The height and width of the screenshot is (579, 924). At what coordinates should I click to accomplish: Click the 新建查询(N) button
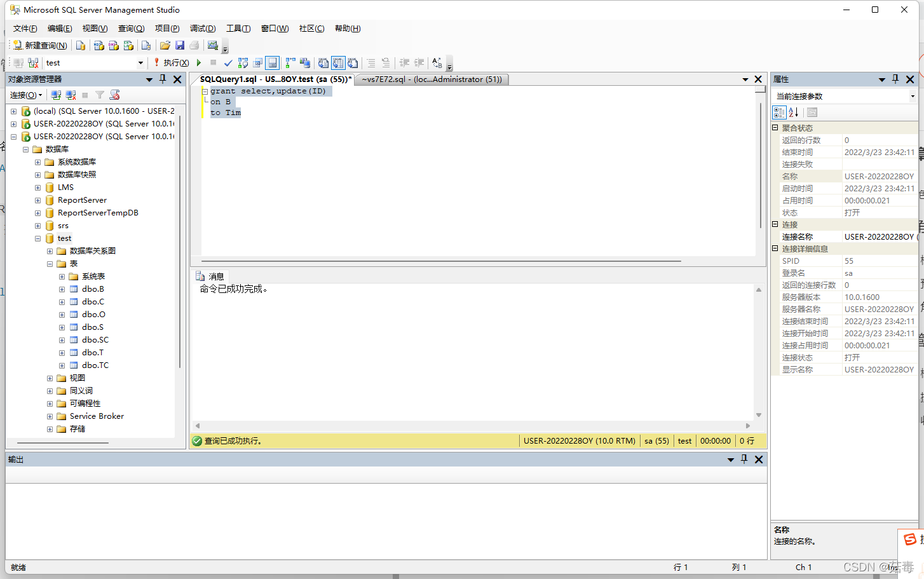(40, 45)
